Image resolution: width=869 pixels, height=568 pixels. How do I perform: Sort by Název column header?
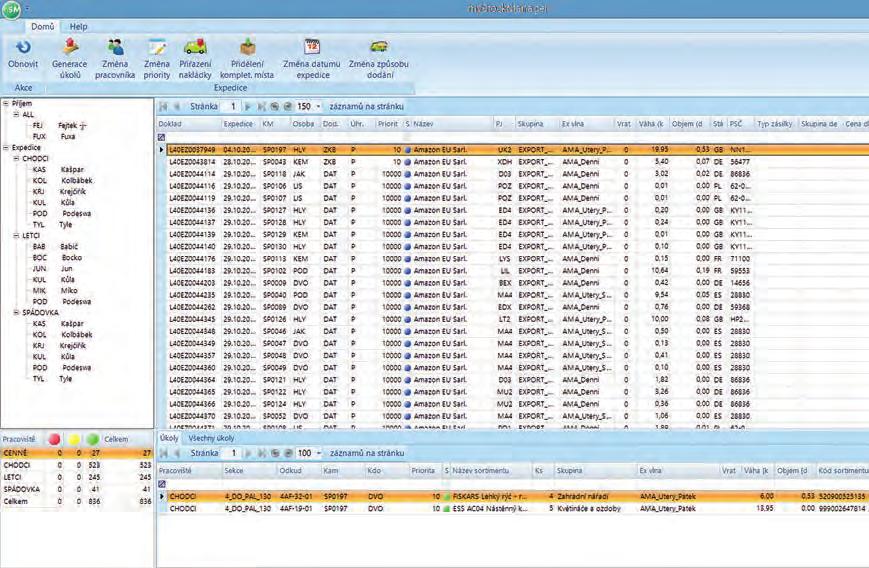click(452, 124)
